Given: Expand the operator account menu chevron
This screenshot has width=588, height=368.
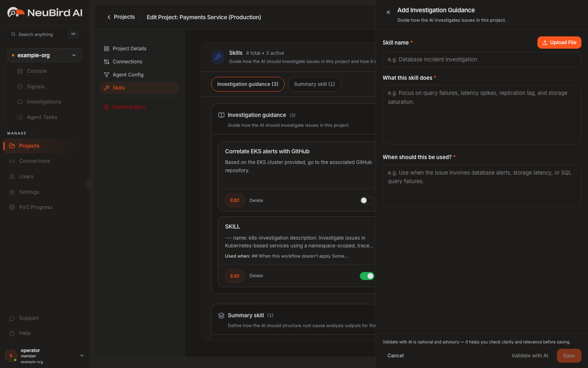Looking at the screenshot, I should [82, 356].
